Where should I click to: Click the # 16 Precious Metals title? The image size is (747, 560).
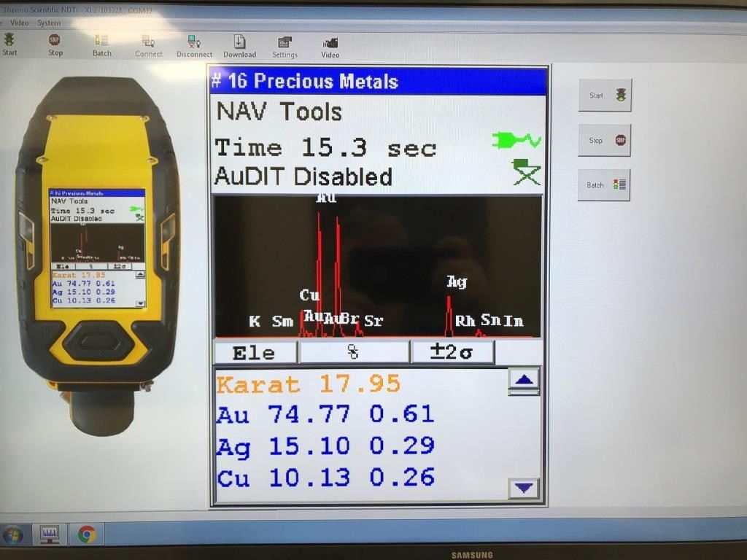(x=305, y=81)
